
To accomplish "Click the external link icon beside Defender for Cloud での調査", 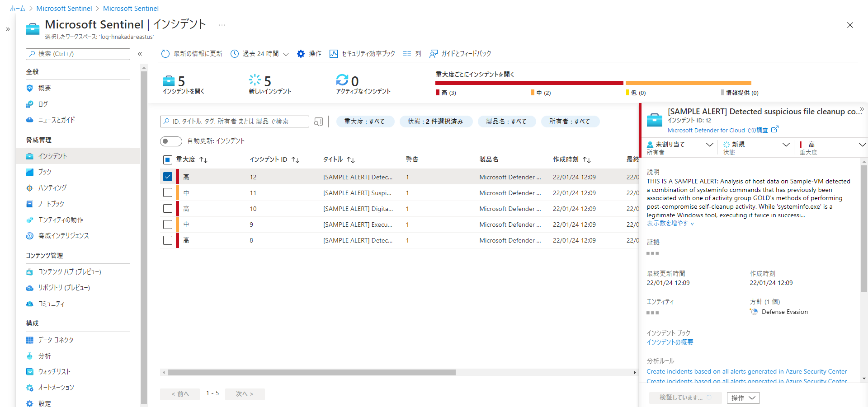I will [x=775, y=130].
